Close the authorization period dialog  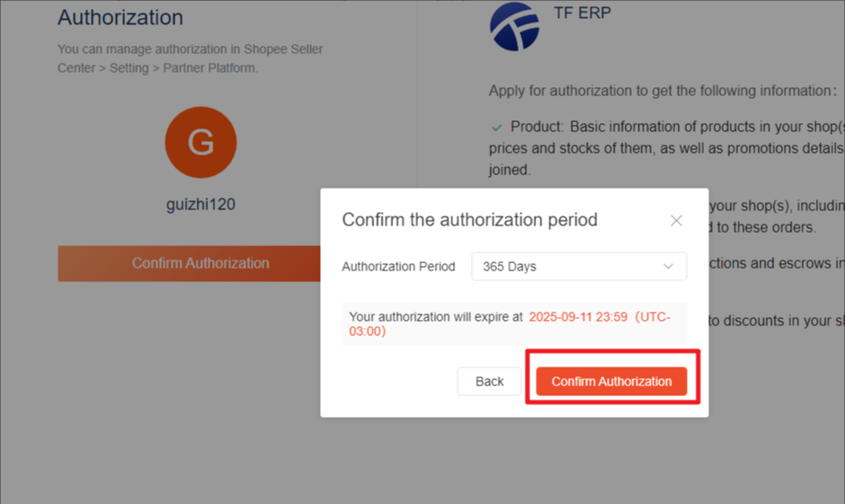tap(676, 220)
